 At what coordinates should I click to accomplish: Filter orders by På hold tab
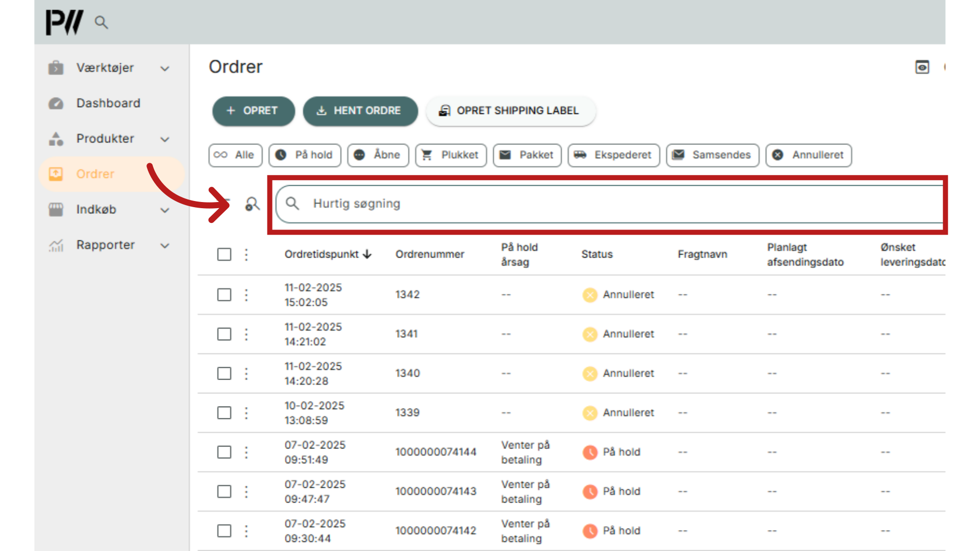click(305, 155)
